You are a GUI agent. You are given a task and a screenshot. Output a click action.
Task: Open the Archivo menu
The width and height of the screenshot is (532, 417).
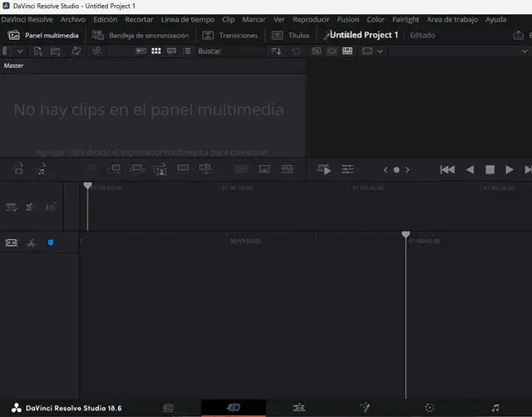73,20
